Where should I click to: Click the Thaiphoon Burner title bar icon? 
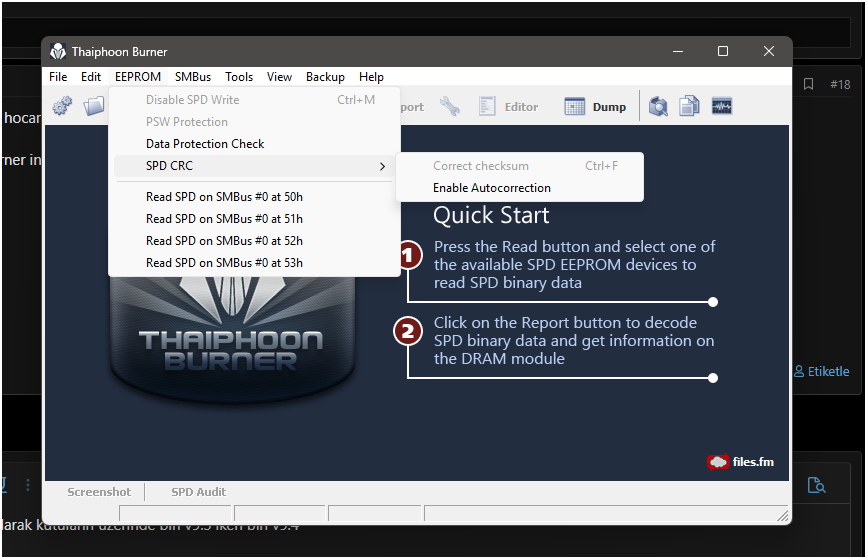58,51
